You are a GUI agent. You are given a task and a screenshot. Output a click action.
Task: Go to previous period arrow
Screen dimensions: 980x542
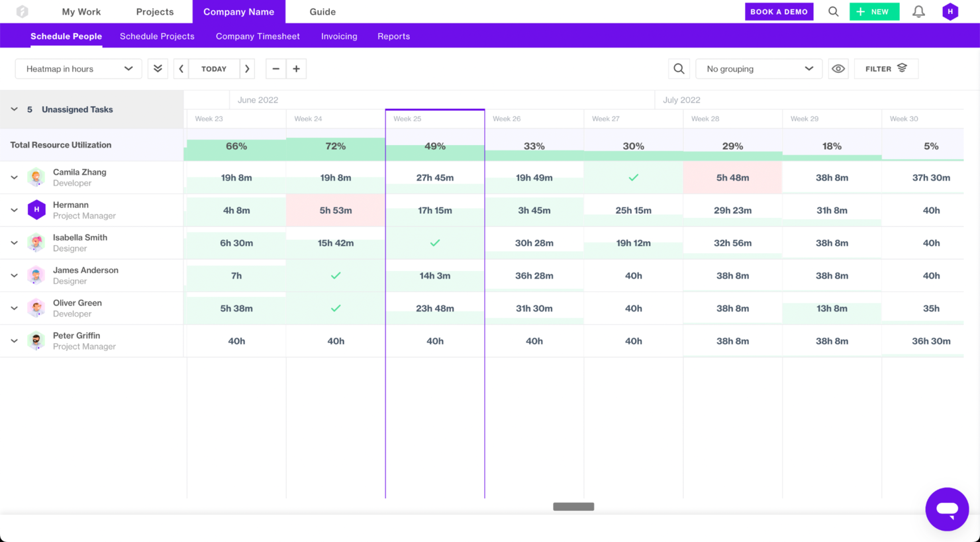coord(181,69)
